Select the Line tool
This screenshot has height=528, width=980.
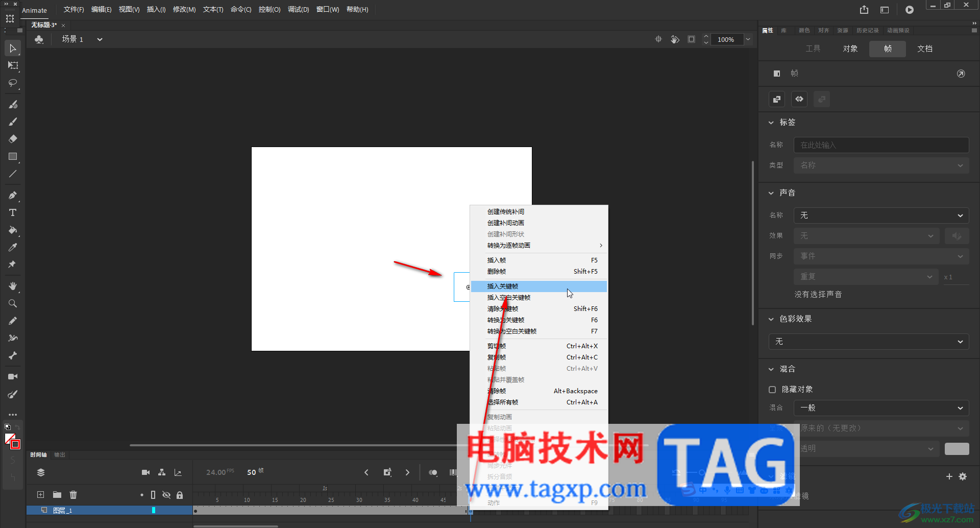pos(13,174)
